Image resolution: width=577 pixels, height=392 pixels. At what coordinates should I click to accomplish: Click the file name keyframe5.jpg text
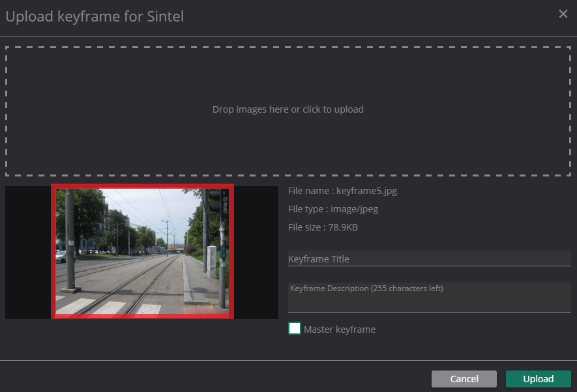pyautogui.click(x=342, y=191)
